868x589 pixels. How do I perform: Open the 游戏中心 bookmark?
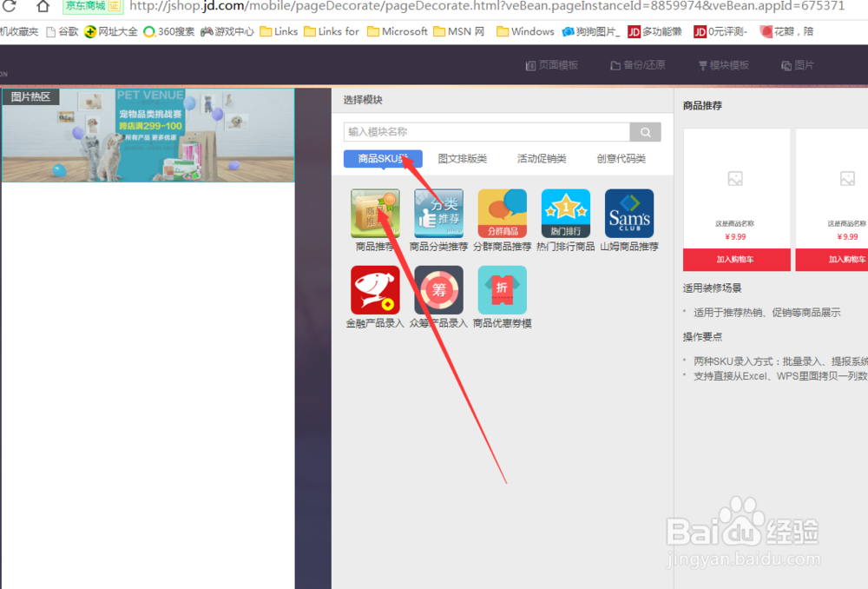pos(227,31)
